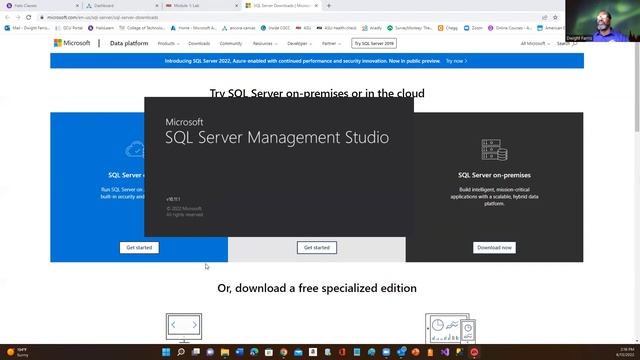Click the dashboard charts illustration
Image resolution: width=640 pixels, height=360 pixels.
click(450, 328)
